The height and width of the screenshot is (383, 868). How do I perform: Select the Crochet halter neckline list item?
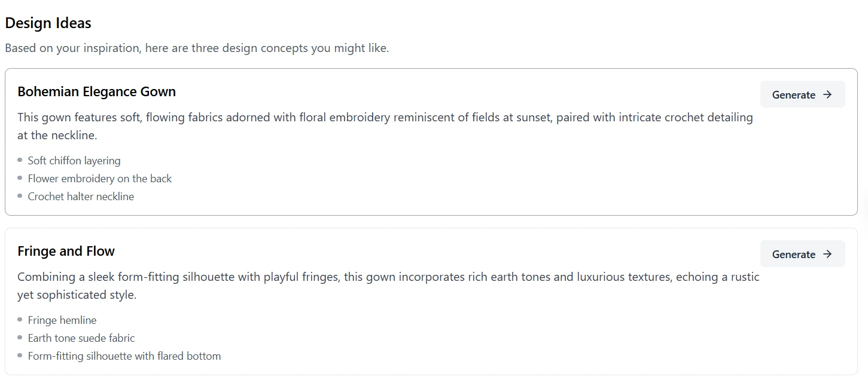click(81, 196)
